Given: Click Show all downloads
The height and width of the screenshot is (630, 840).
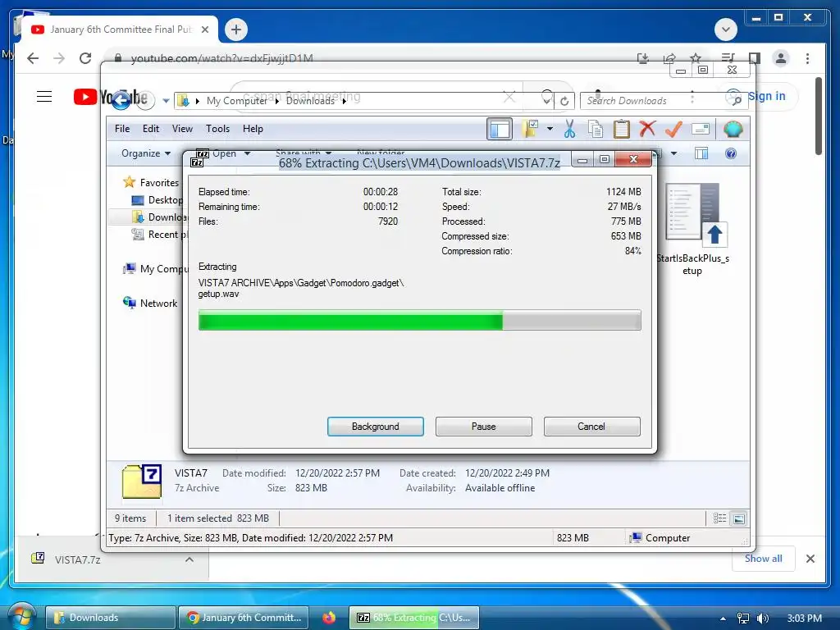Looking at the screenshot, I should 763,559.
